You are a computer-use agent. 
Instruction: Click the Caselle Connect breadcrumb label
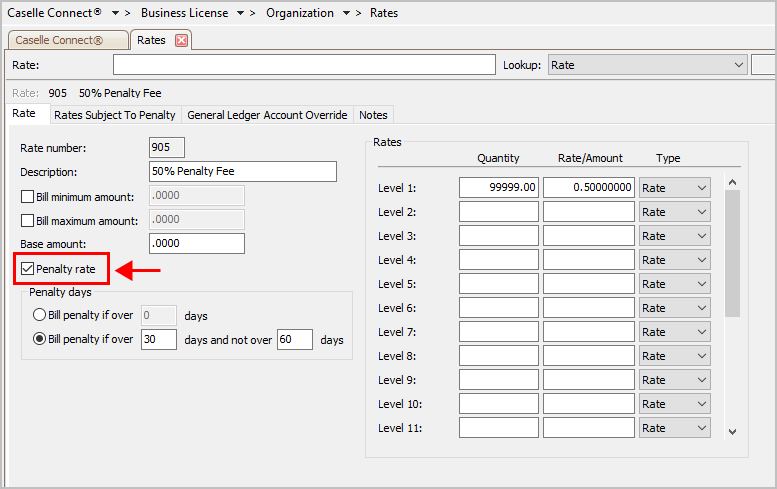point(55,13)
